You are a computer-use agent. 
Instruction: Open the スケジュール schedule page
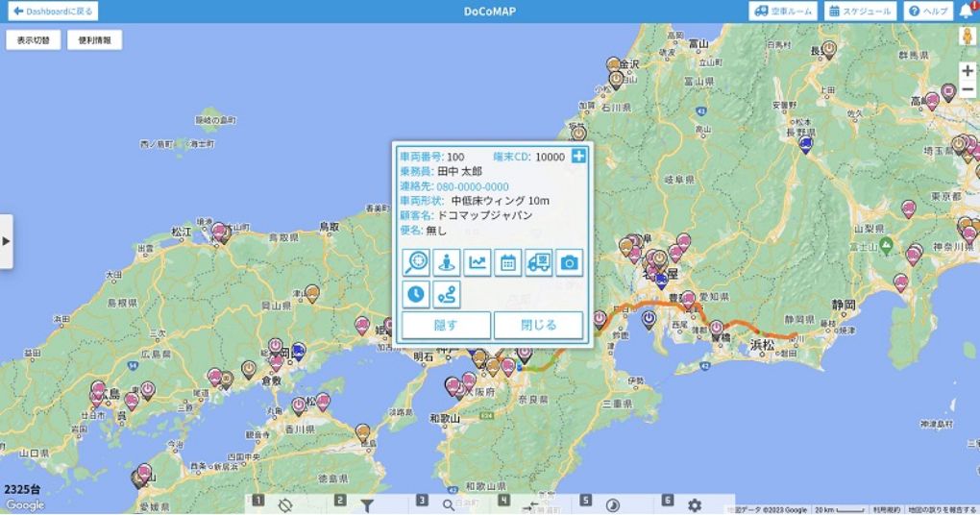pyautogui.click(x=860, y=12)
